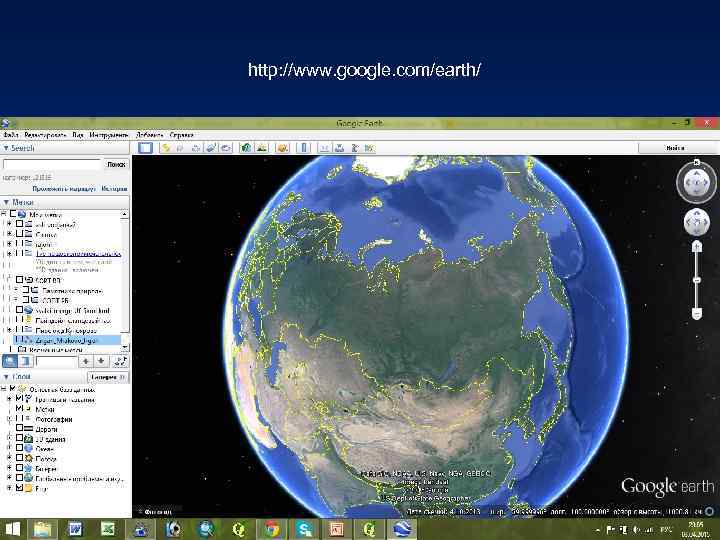720x540 pixels.
Task: Click the Windows Start button
Action: coord(13,529)
